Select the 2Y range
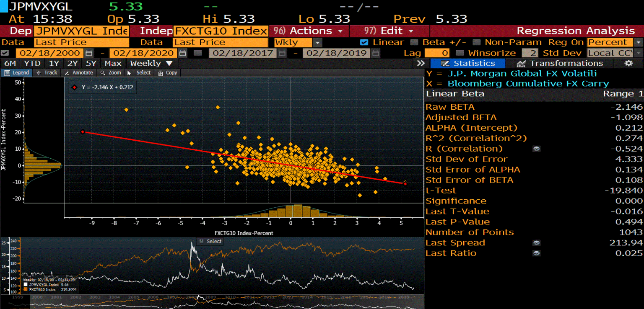This screenshot has width=644, height=309. pyautogui.click(x=73, y=63)
